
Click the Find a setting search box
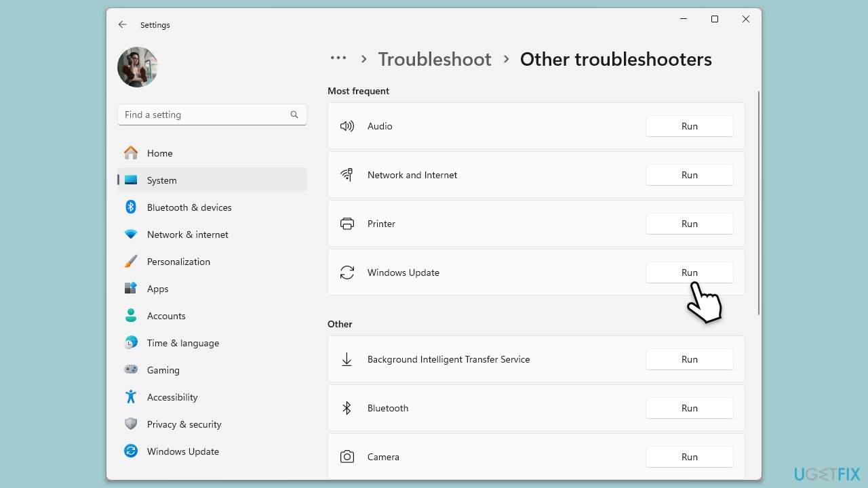click(x=212, y=115)
